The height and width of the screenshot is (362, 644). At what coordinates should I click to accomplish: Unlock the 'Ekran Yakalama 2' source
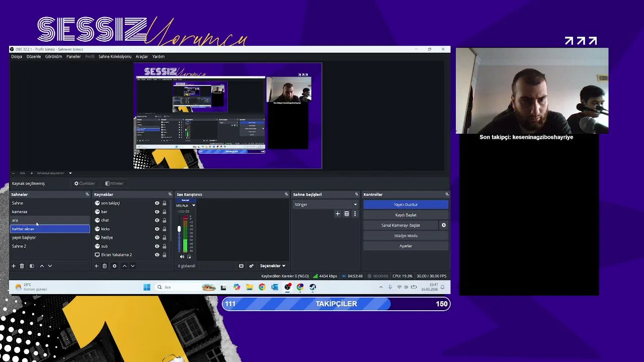[x=164, y=255]
